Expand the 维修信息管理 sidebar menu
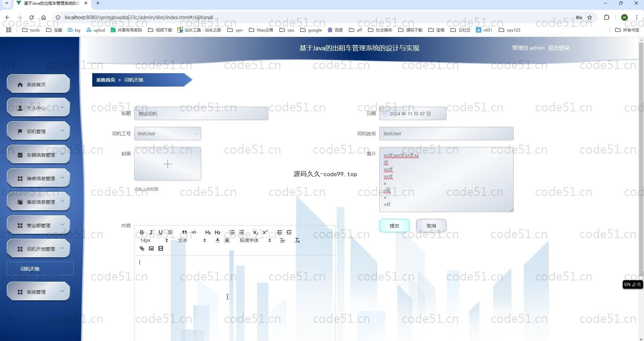 point(38,178)
